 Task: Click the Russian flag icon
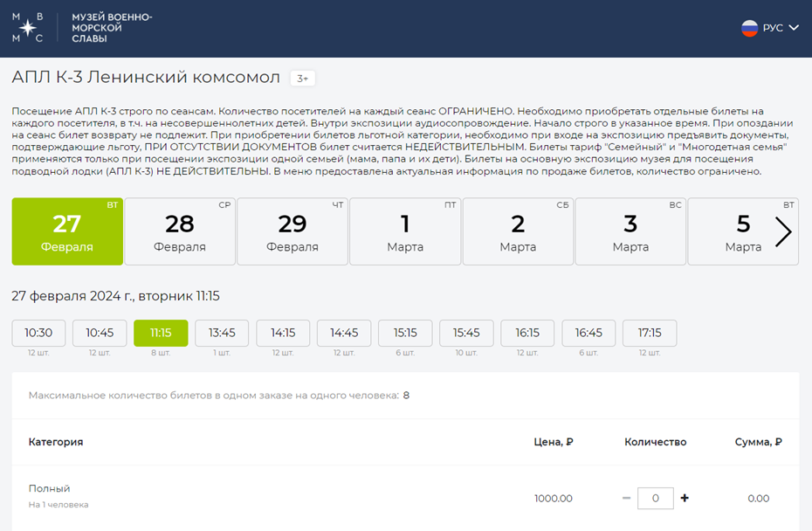pyautogui.click(x=749, y=28)
